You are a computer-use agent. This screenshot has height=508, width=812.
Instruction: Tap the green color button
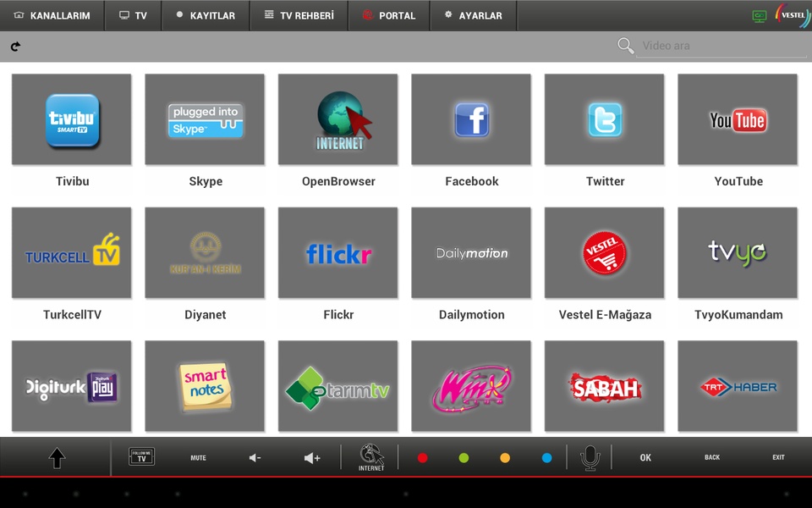(x=464, y=458)
